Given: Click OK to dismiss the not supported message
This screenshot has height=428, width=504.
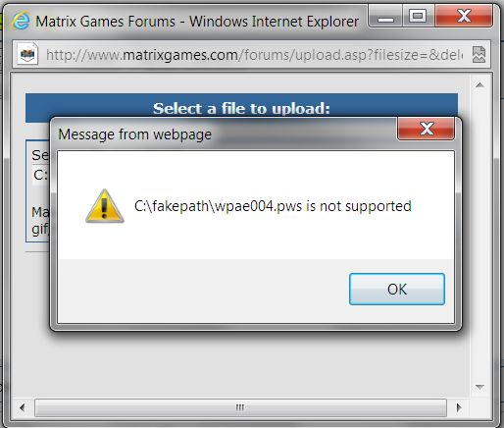Looking at the screenshot, I should [x=397, y=290].
